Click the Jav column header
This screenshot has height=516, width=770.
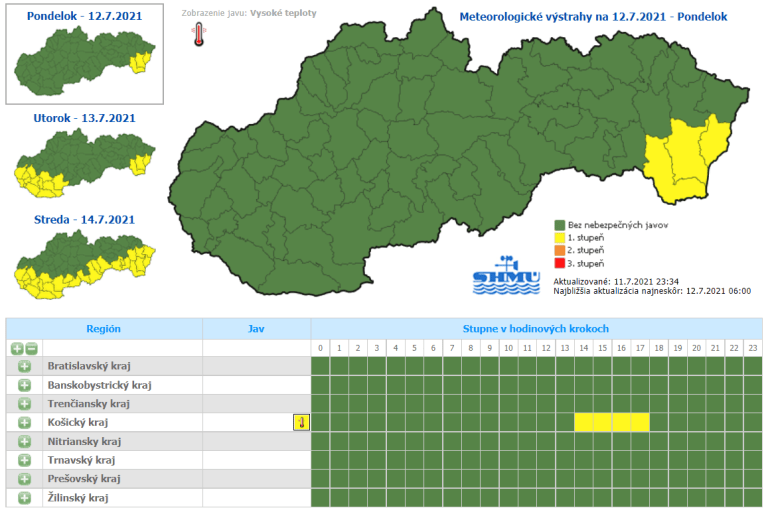(256, 328)
